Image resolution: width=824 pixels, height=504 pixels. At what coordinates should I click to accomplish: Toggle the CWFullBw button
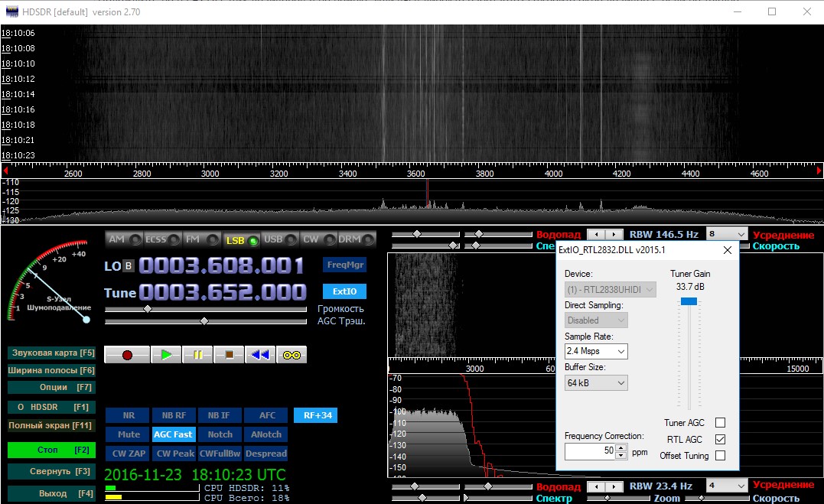click(x=220, y=454)
